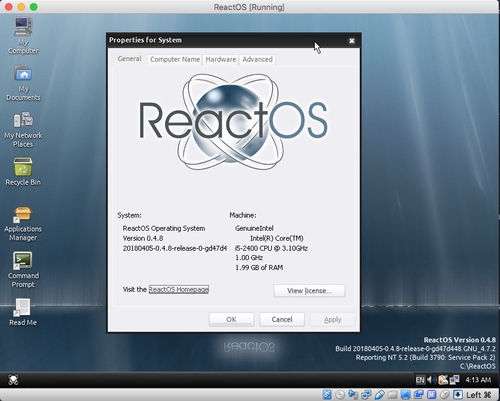500x401 pixels.
Task: Select the My Documents desktop icon
Action: (x=23, y=83)
